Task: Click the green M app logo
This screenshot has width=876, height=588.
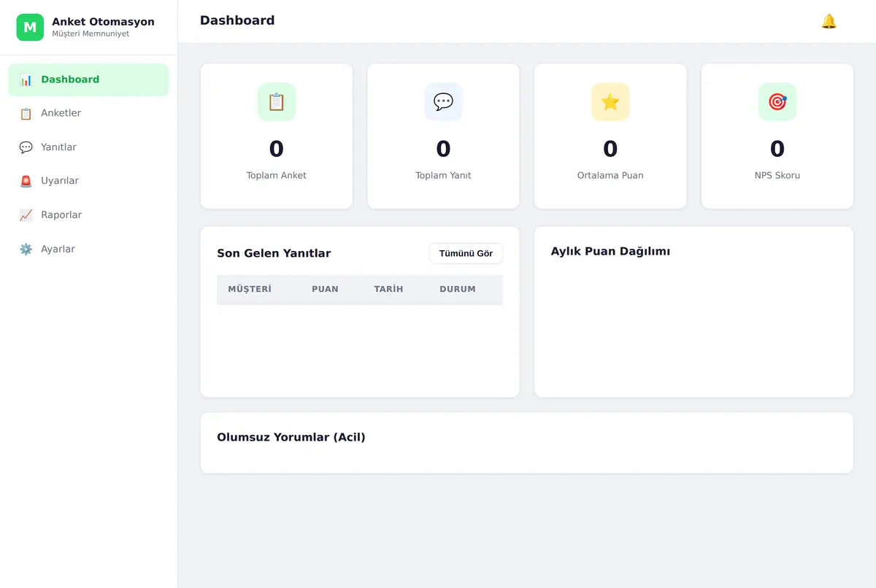Action: coord(30,28)
